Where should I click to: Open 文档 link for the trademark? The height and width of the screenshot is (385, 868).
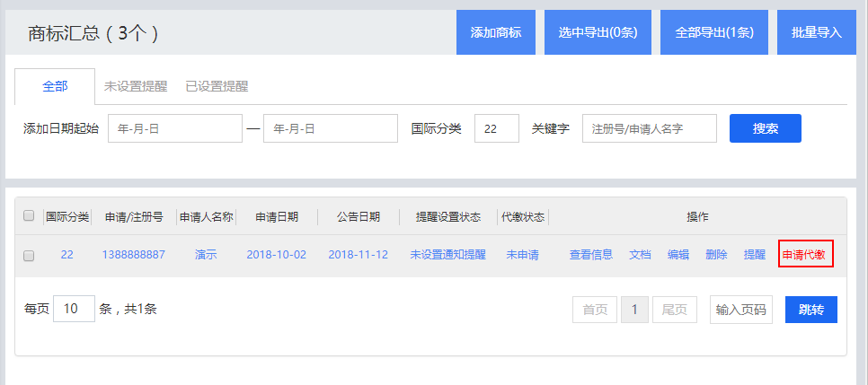640,255
